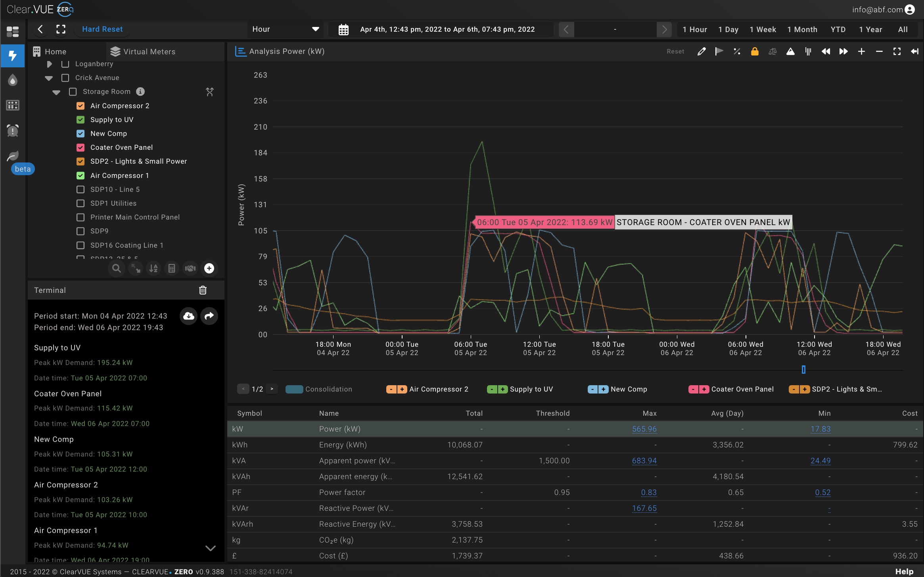Click the fast-forward icon in chart toolbar
The height and width of the screenshot is (577, 924).
pyautogui.click(x=843, y=52)
